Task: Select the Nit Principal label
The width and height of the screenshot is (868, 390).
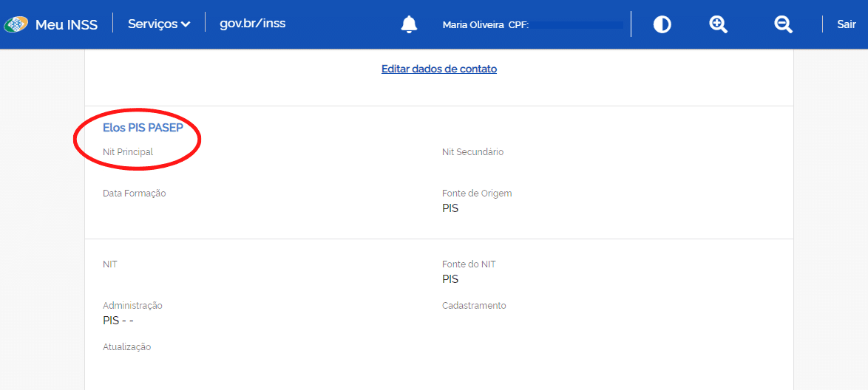Action: click(128, 151)
